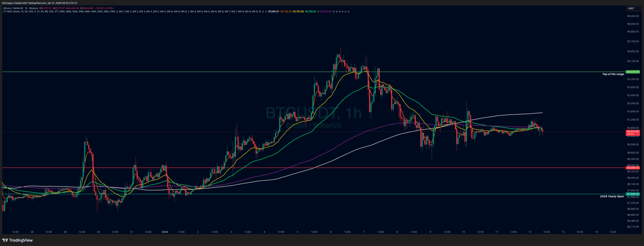Select the red 88,888.00 price label
The width and height of the screenshot is (644, 246).
coord(633,167)
